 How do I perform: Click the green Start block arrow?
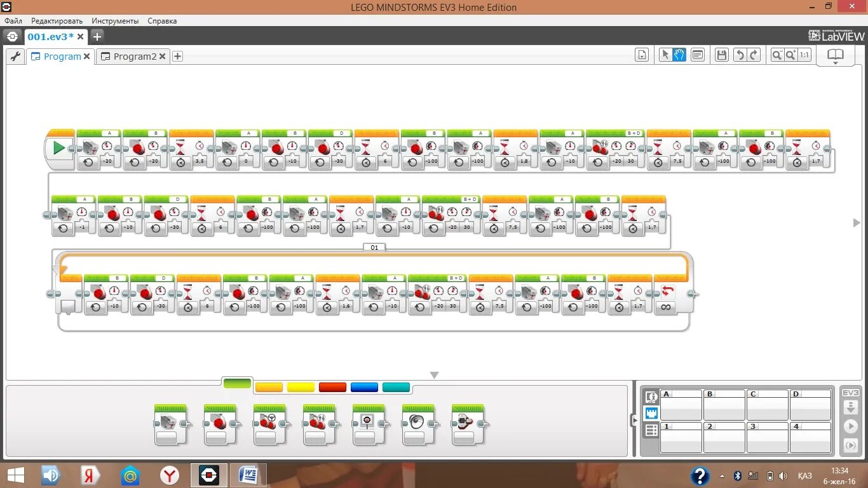[59, 148]
